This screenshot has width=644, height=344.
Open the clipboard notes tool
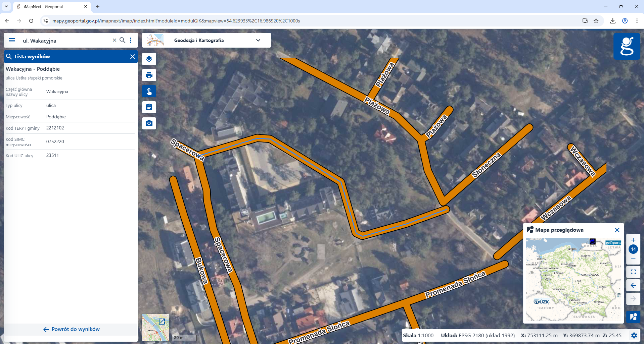149,107
